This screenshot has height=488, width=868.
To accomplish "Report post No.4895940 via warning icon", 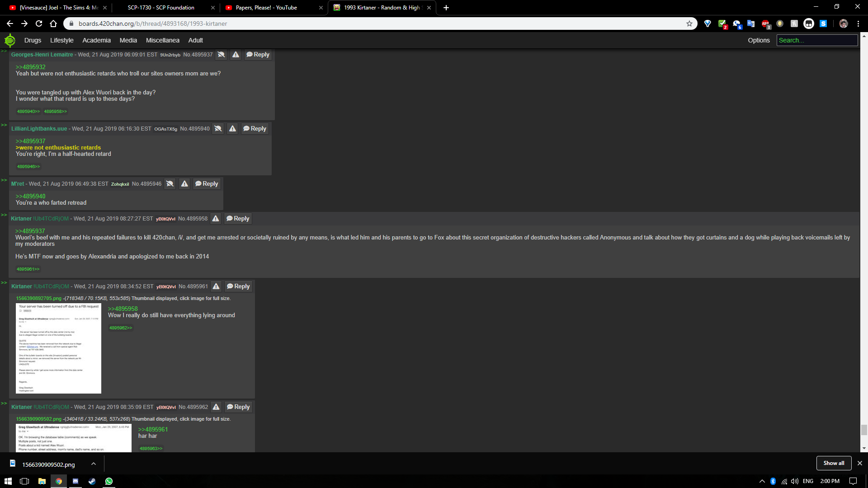I will 232,129.
